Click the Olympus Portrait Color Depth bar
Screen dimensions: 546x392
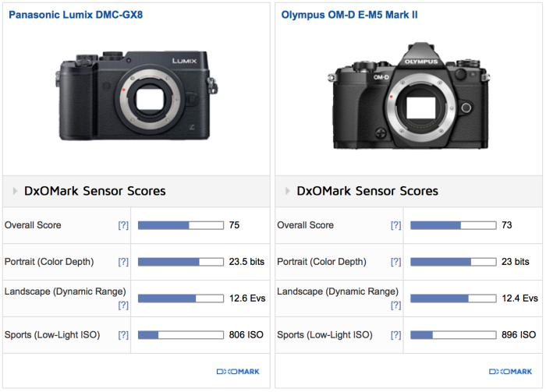pyautogui.click(x=452, y=262)
